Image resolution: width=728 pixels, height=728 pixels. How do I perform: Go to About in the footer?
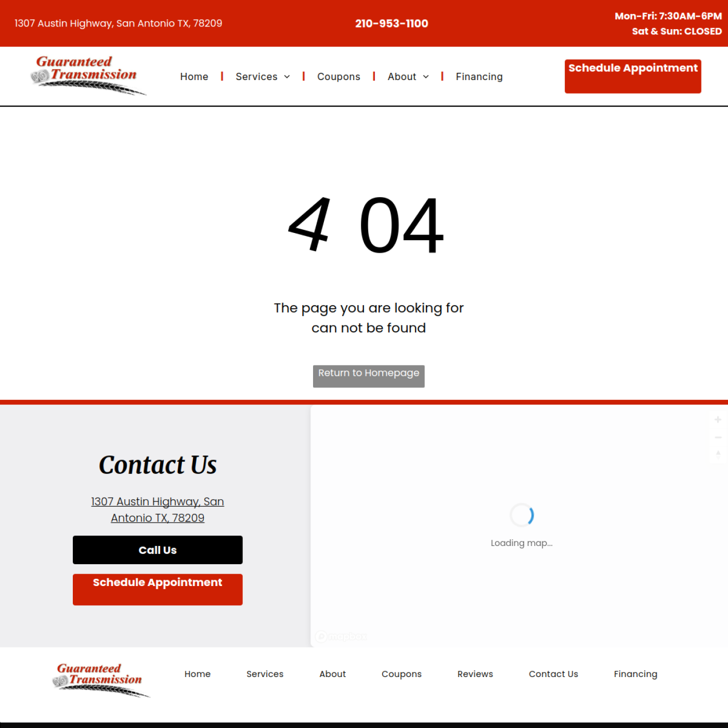coord(332,674)
